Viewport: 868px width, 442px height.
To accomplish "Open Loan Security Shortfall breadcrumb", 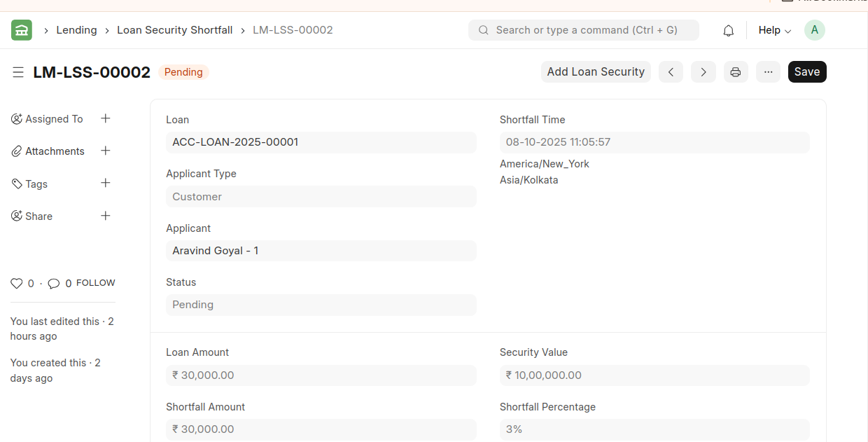I will click(174, 30).
